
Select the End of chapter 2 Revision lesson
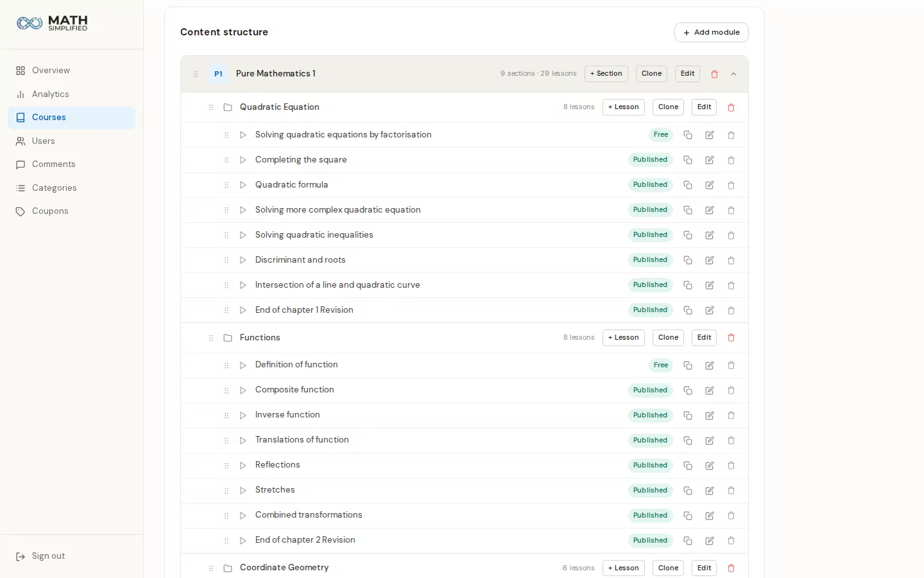click(x=305, y=540)
